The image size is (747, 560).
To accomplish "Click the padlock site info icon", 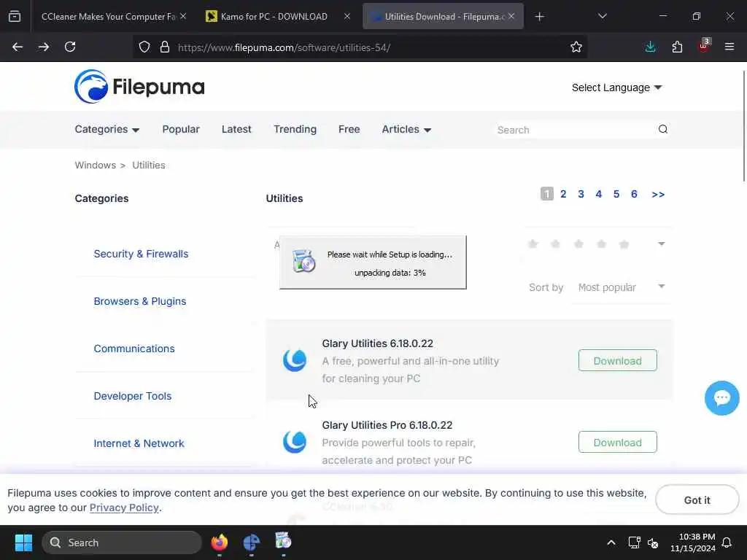I will pyautogui.click(x=165, y=47).
